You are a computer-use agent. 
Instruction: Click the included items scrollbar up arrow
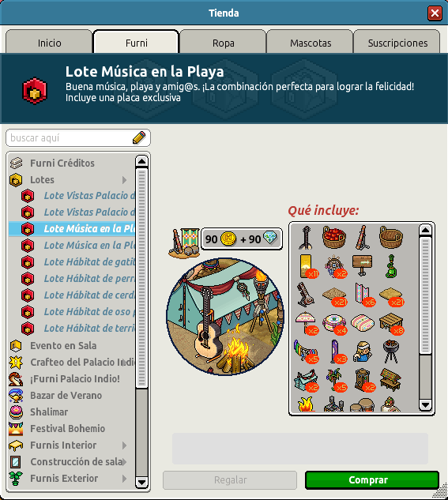[x=425, y=230]
